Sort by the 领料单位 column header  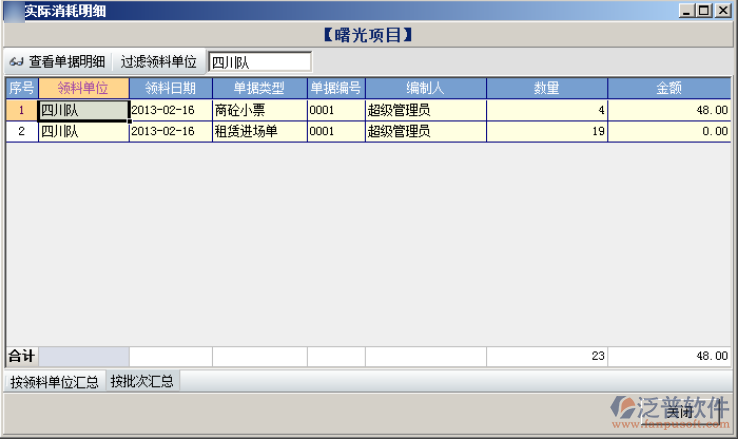(83, 88)
